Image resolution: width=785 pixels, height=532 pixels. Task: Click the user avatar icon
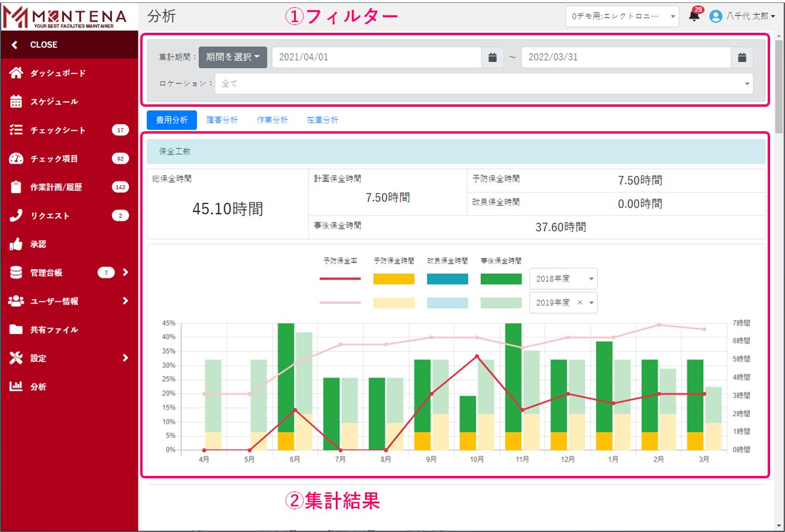715,17
